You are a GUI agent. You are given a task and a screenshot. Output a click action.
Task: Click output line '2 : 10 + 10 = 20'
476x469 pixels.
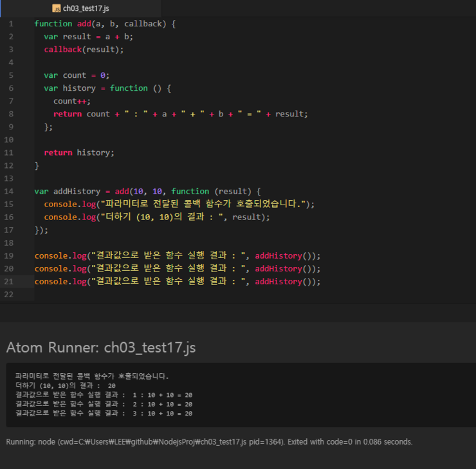tap(162, 404)
